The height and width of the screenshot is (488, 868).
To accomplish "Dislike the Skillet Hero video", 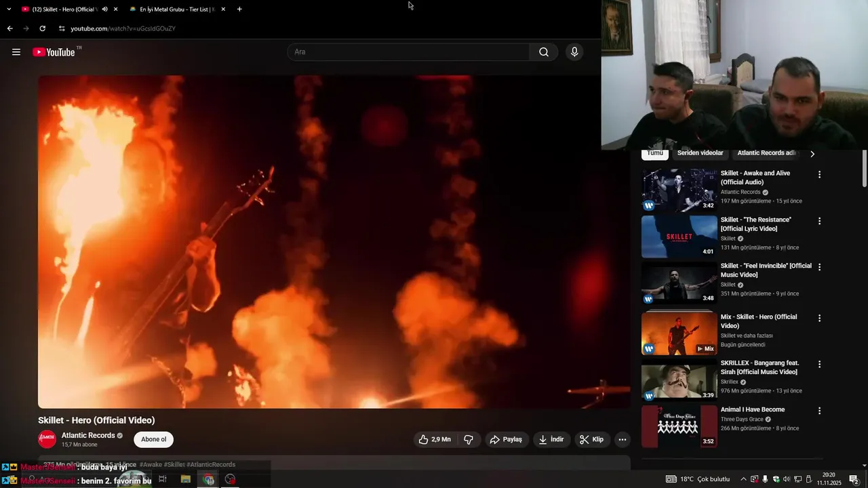I will [x=469, y=439].
